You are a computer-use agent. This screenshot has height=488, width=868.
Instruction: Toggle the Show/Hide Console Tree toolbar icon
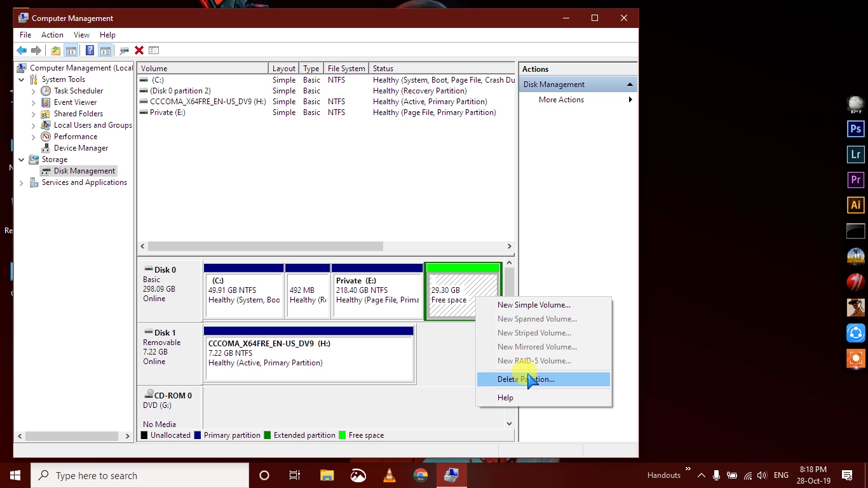[71, 50]
